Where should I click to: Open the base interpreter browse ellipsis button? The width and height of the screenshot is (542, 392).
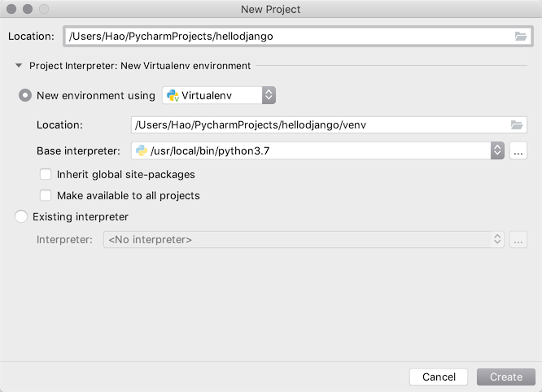pyautogui.click(x=518, y=150)
